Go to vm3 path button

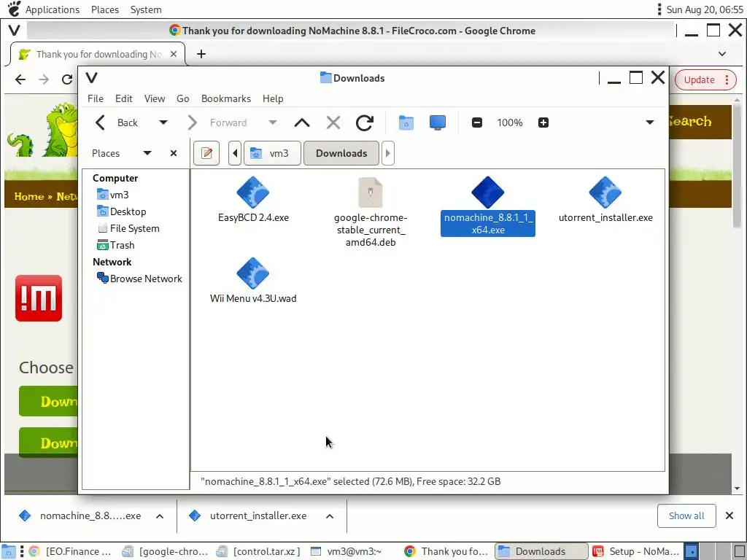(272, 153)
